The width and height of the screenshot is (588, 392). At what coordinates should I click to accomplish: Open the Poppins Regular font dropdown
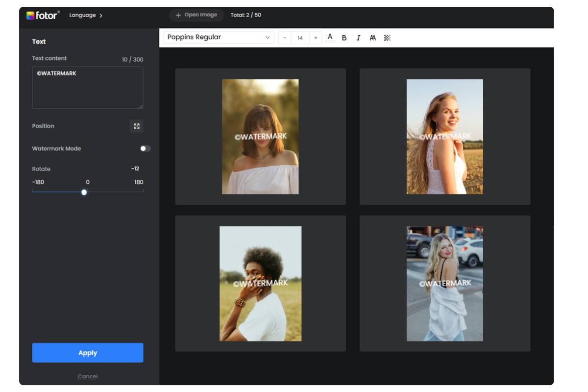click(217, 37)
